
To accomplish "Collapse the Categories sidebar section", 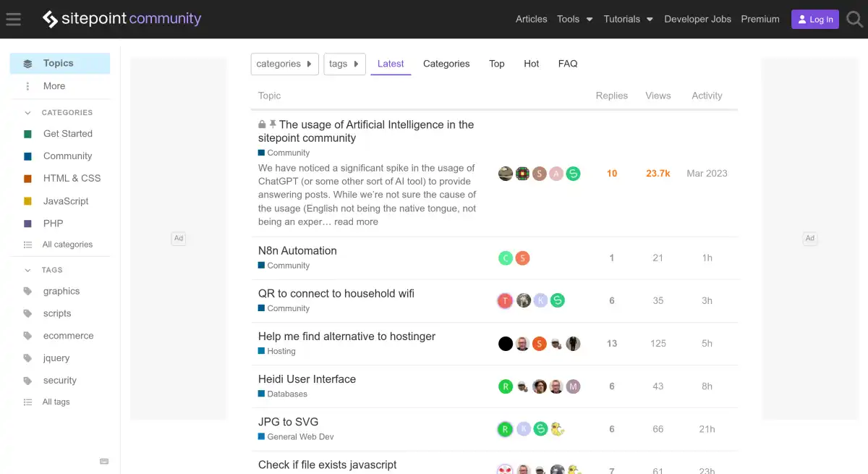I will pyautogui.click(x=27, y=113).
